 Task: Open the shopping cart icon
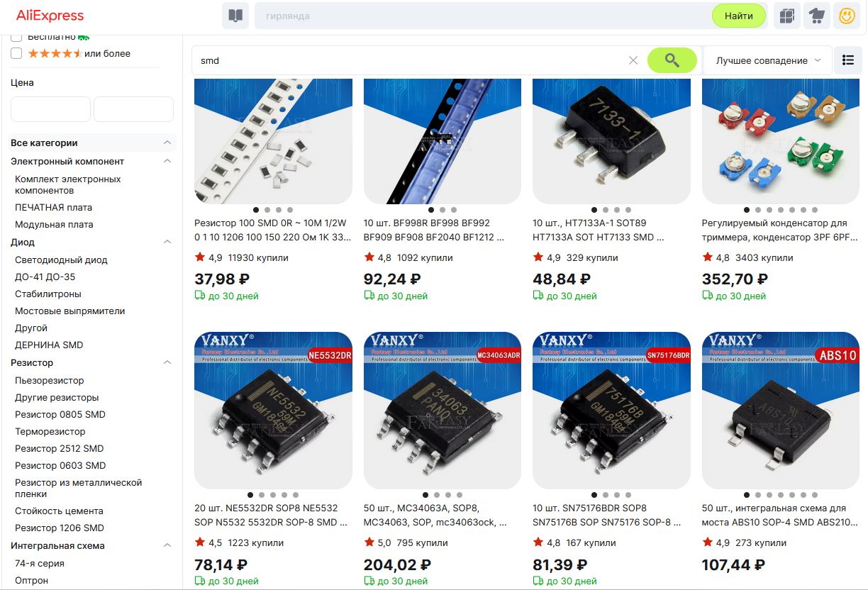(x=817, y=16)
